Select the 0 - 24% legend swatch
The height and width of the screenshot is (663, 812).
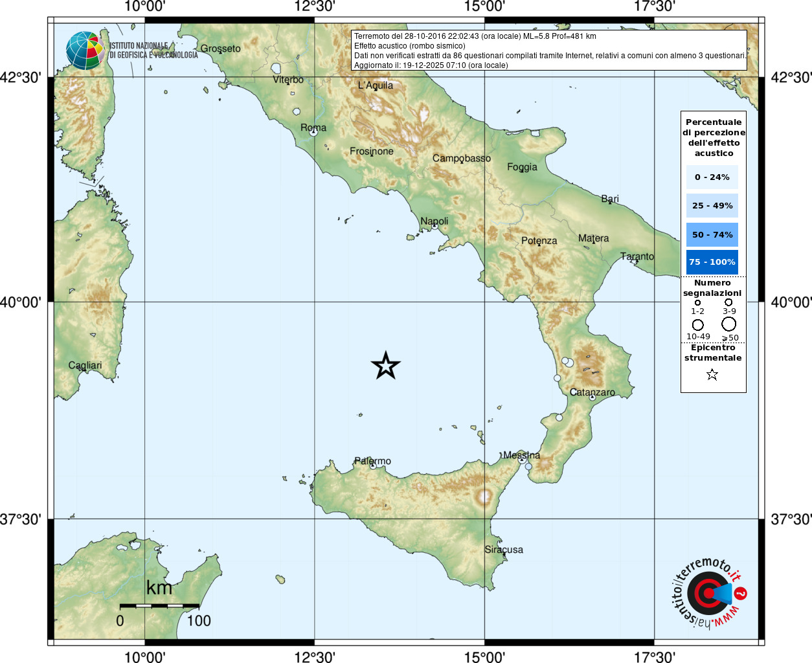(x=712, y=177)
